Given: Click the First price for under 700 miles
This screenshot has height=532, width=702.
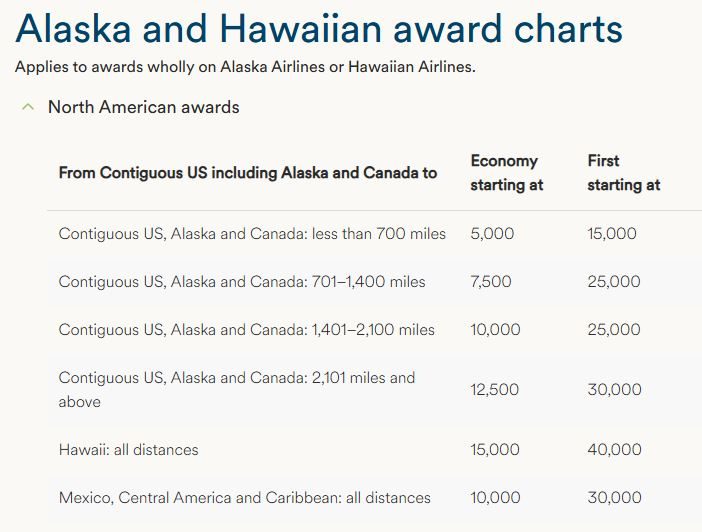Looking at the screenshot, I should [x=612, y=234].
